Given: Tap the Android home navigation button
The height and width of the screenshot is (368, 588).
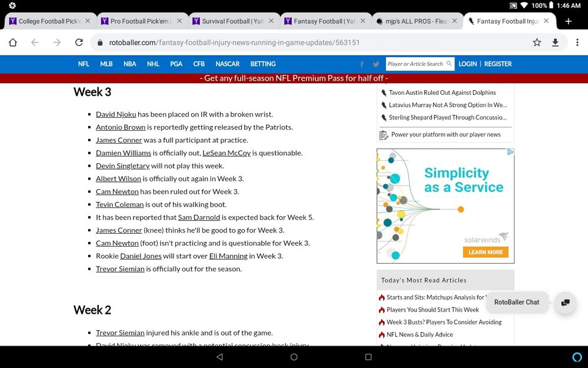Looking at the screenshot, I should point(294,357).
